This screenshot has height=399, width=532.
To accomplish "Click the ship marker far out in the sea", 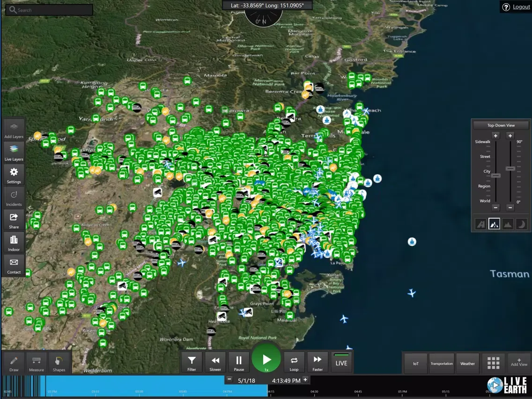I will coord(412,242).
